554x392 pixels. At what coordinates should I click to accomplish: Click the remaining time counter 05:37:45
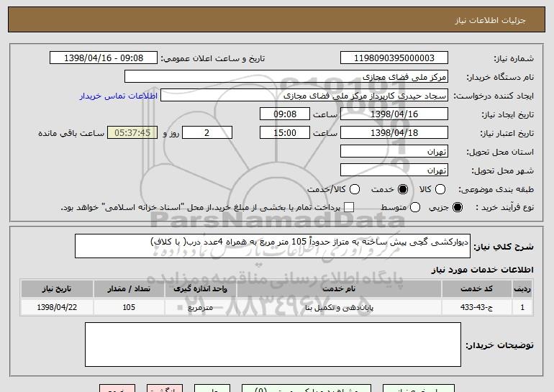tap(132, 133)
